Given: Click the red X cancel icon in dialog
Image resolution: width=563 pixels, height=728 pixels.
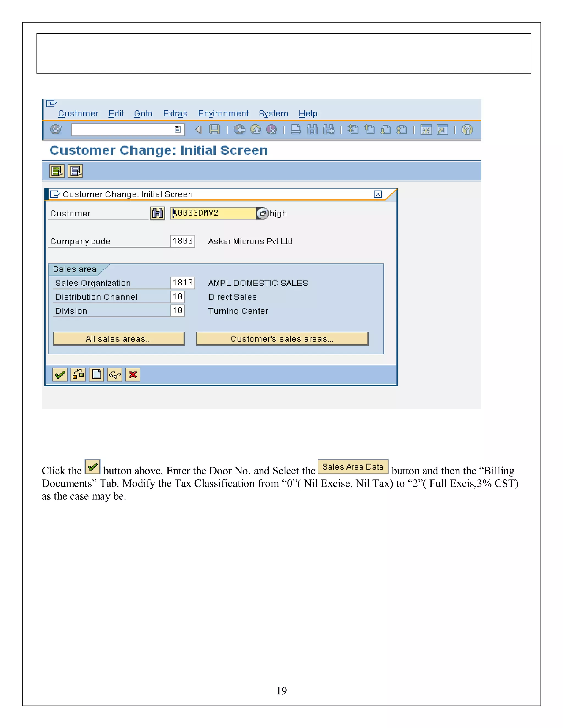Looking at the screenshot, I should click(133, 375).
